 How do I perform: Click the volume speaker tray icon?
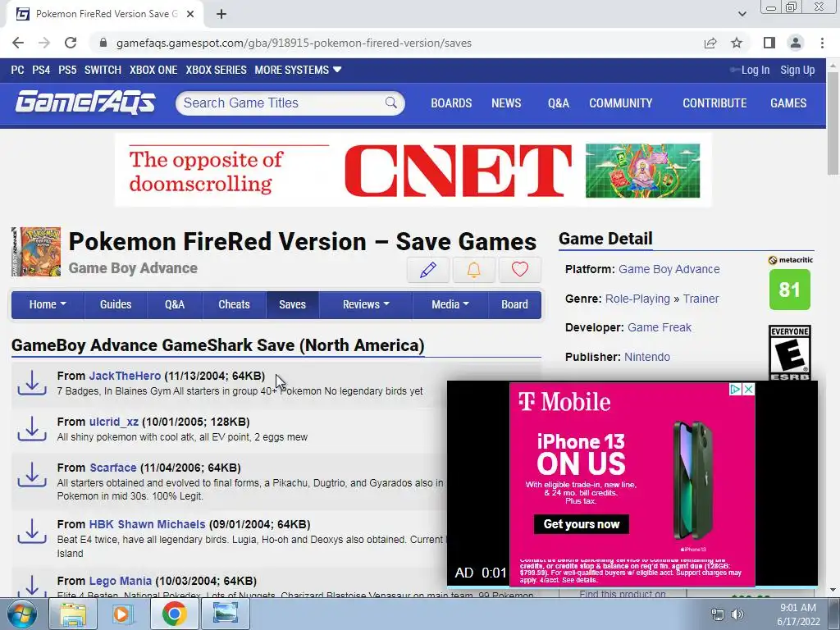[737, 614]
